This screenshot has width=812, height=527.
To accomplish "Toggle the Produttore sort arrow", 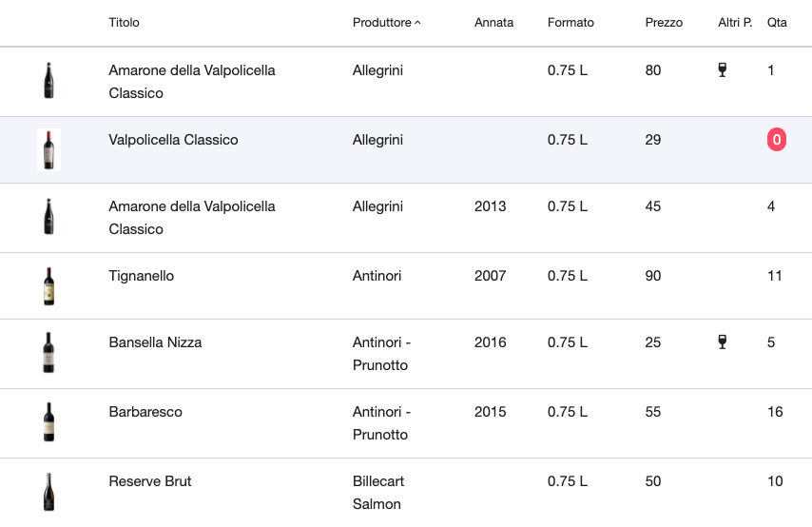I will (x=418, y=23).
